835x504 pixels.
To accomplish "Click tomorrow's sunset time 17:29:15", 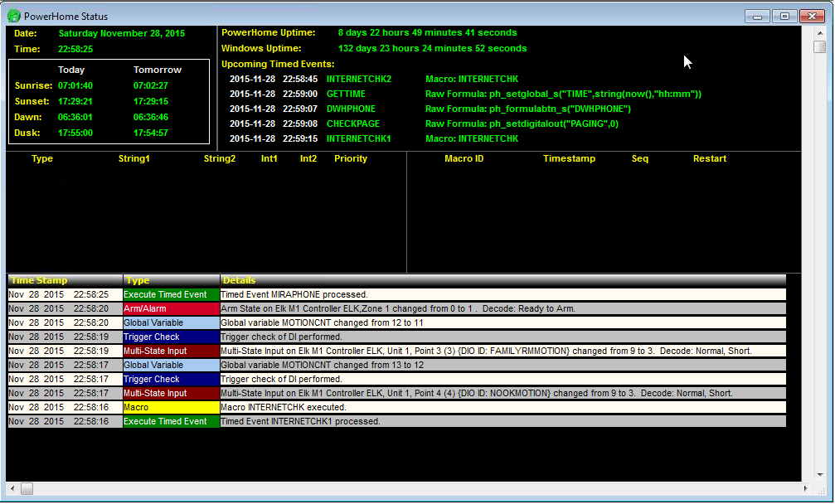I will [151, 101].
